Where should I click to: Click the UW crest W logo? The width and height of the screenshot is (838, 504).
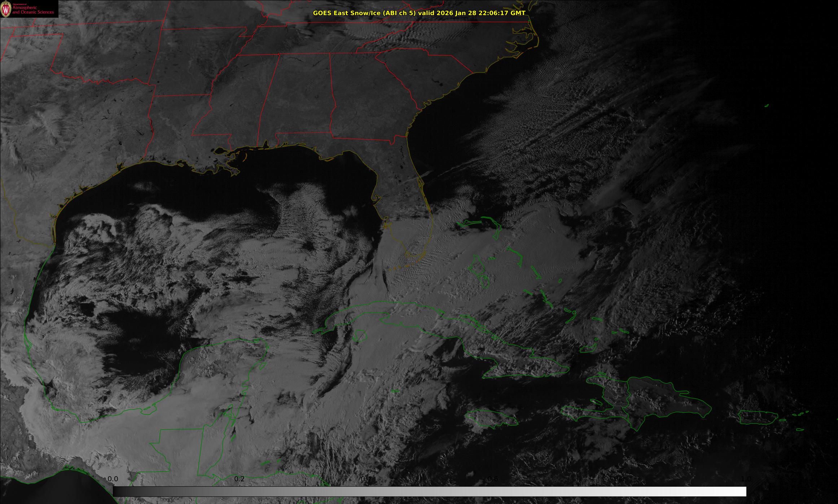coord(6,9)
